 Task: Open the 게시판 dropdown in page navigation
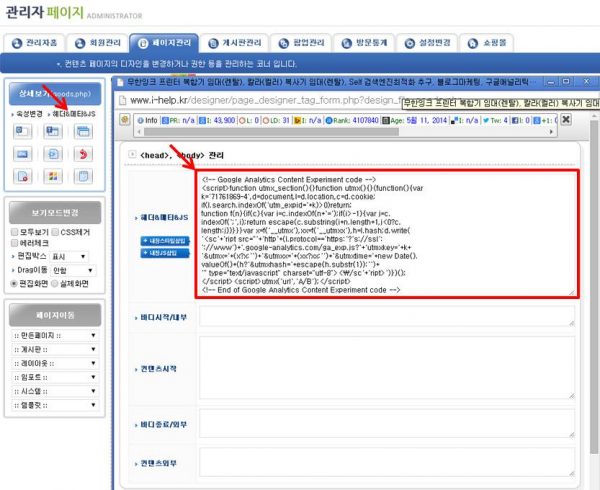(55, 350)
